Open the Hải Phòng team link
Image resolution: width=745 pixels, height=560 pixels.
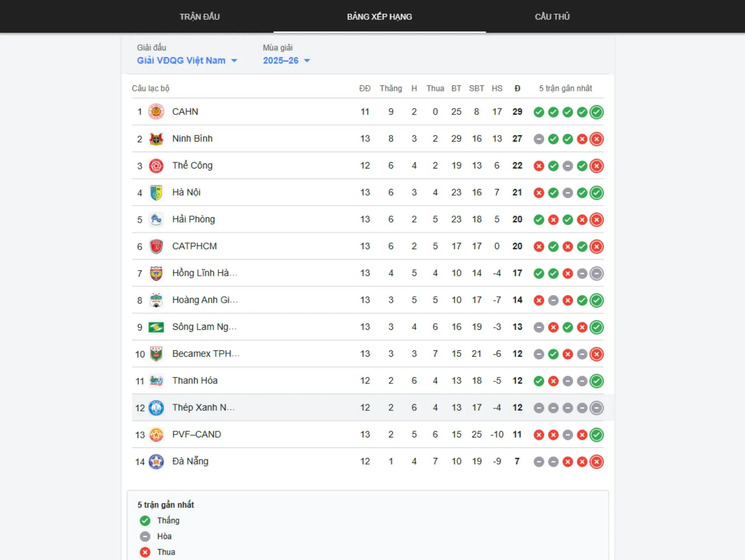(193, 219)
